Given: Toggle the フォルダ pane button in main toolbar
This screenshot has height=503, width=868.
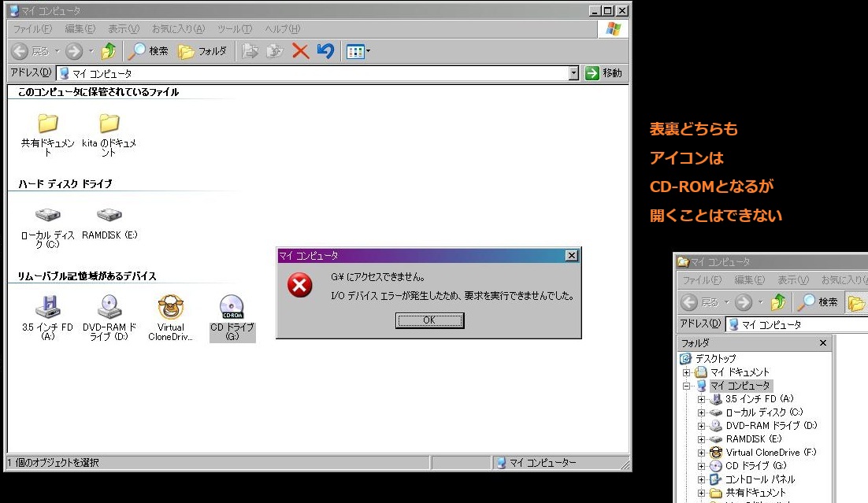Looking at the screenshot, I should tap(202, 51).
